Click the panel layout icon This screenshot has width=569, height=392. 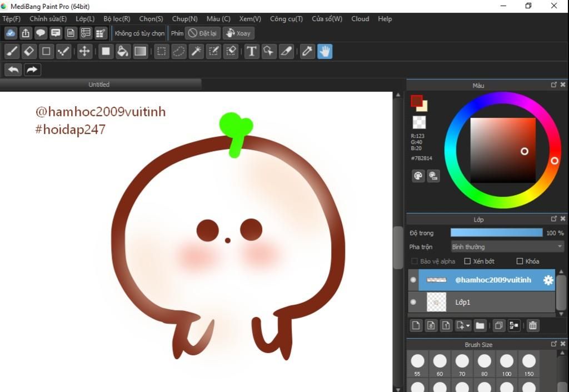click(x=86, y=33)
